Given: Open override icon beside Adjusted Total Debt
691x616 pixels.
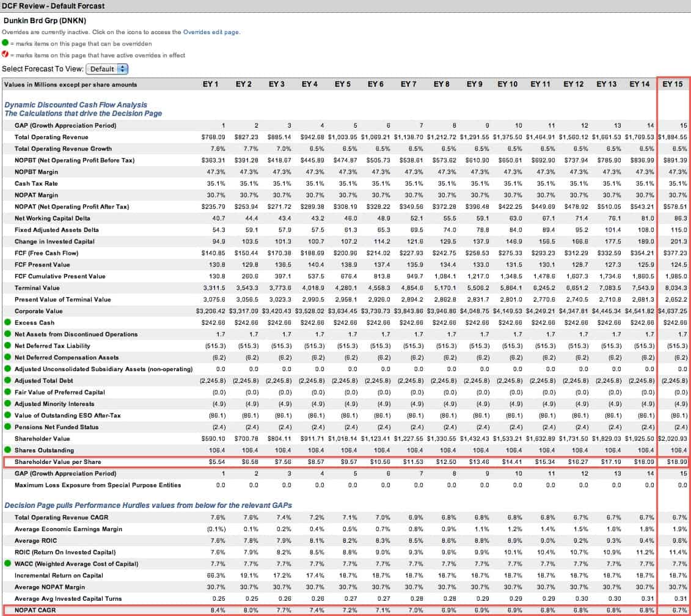Looking at the screenshot, I should [7, 380].
